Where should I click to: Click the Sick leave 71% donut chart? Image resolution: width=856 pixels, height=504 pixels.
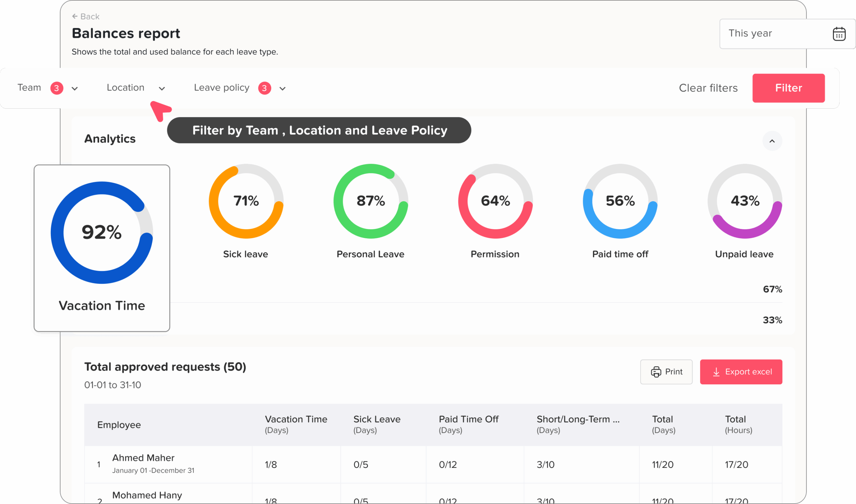246,201
